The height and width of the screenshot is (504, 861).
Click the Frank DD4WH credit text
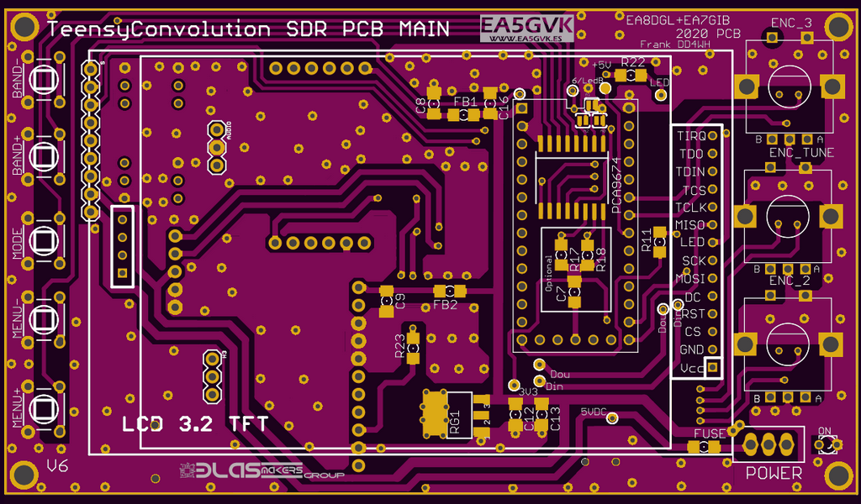[675, 45]
